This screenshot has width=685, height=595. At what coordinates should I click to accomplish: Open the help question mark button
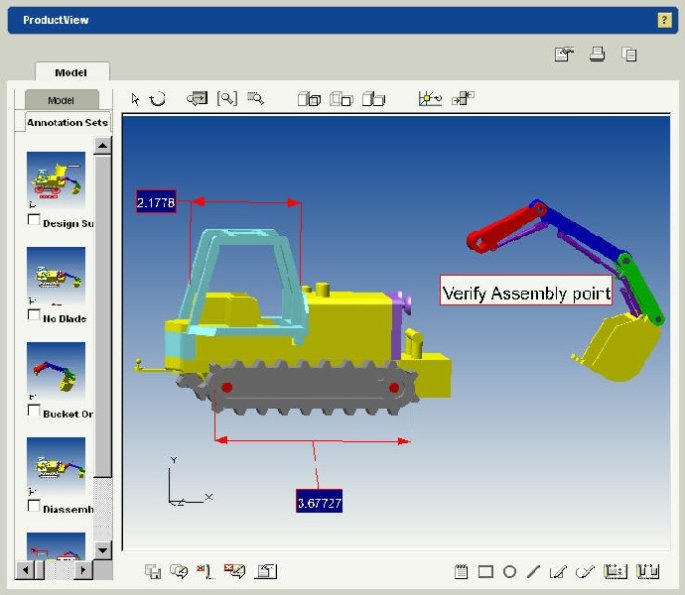[x=664, y=20]
